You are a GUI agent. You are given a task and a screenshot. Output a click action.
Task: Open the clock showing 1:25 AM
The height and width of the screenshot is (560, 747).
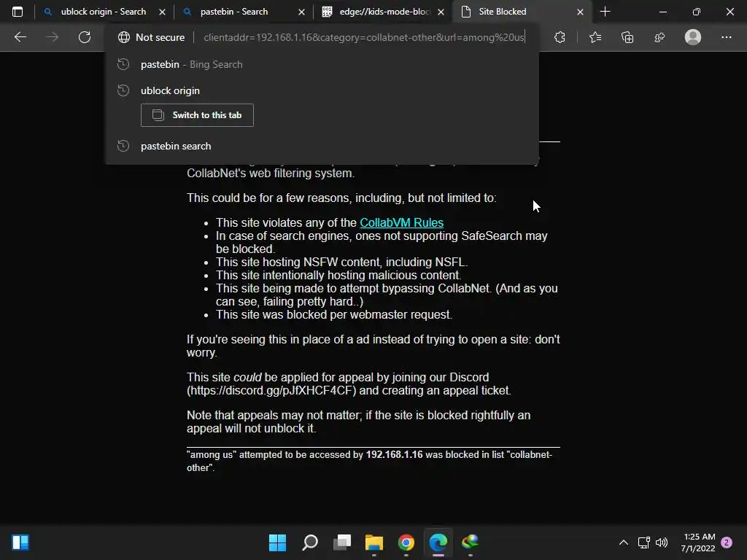(x=698, y=542)
